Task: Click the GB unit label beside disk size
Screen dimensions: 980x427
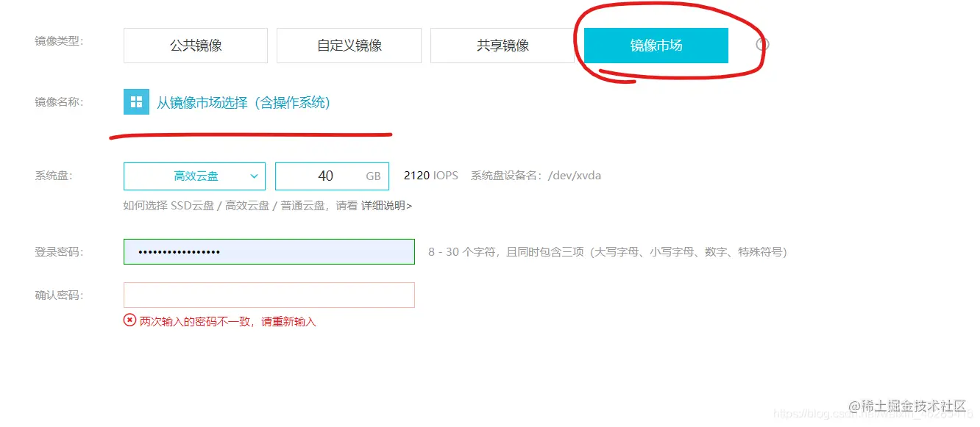Action: coord(375,176)
